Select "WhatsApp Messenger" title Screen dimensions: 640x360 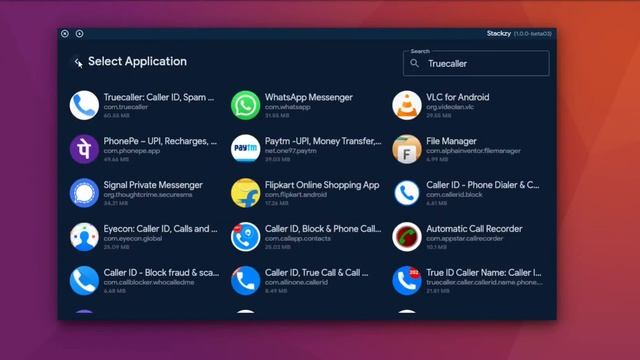point(309,97)
